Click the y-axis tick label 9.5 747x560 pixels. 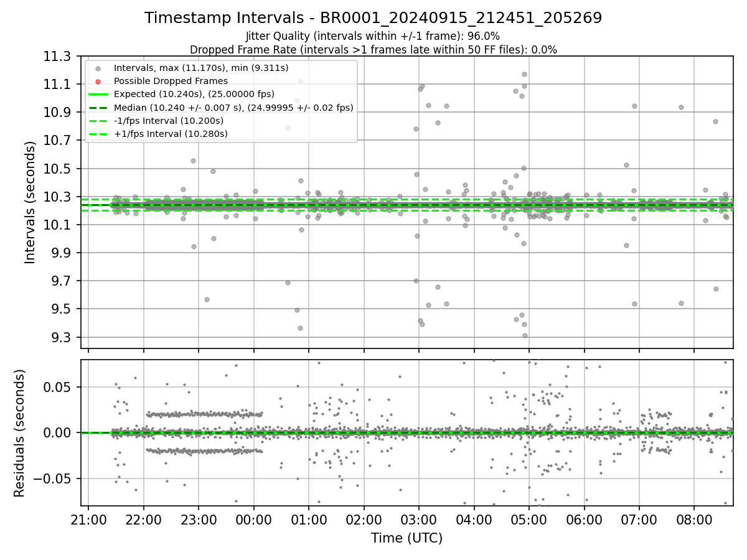click(x=61, y=309)
